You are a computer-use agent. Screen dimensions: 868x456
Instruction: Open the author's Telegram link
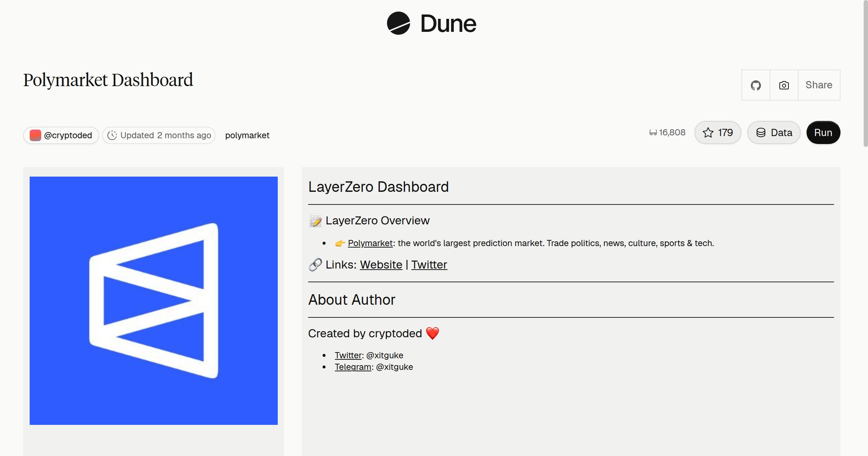[x=353, y=367]
